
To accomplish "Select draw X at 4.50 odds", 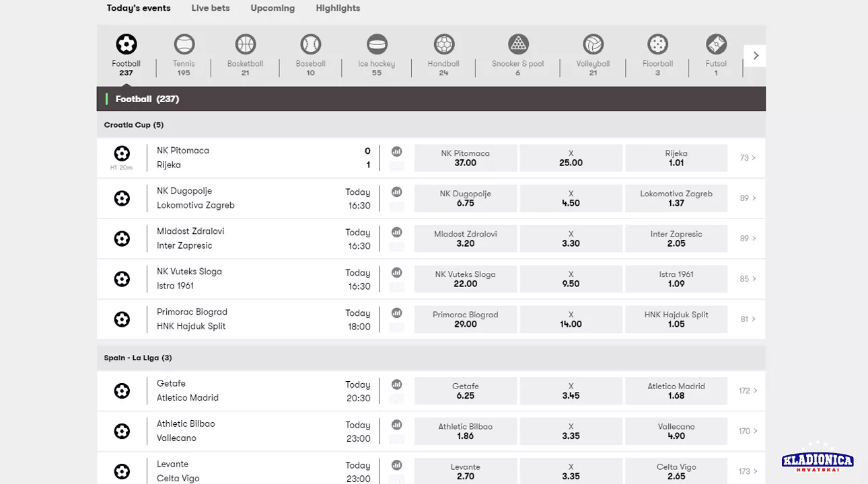I will [x=571, y=198].
